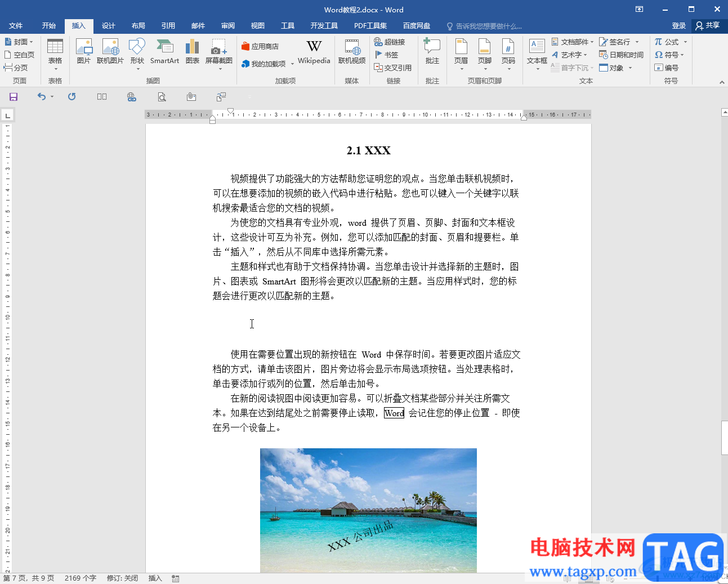Image resolution: width=728 pixels, height=584 pixels.
Task: Toggle insert mode via 插入 in status bar
Action: click(x=155, y=578)
